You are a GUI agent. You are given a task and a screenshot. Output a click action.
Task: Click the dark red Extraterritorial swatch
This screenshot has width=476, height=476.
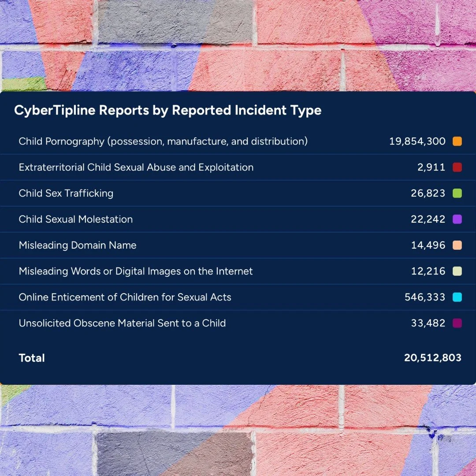[457, 167]
